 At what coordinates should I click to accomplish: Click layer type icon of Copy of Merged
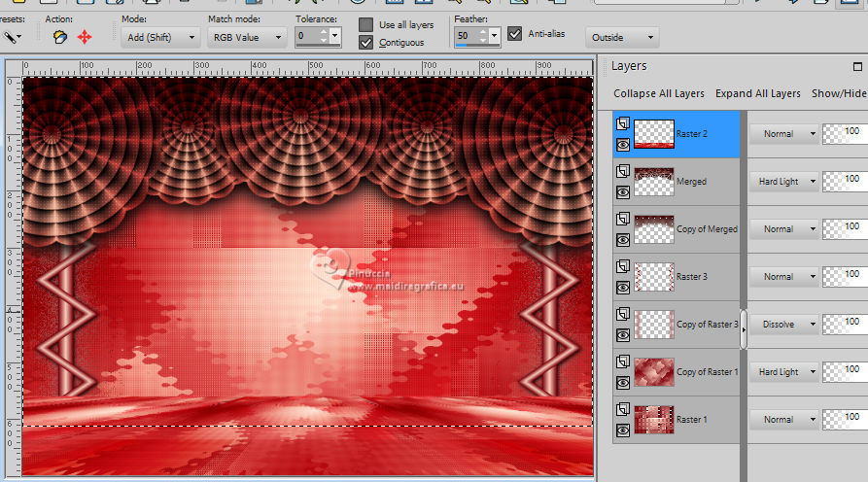pyautogui.click(x=623, y=219)
